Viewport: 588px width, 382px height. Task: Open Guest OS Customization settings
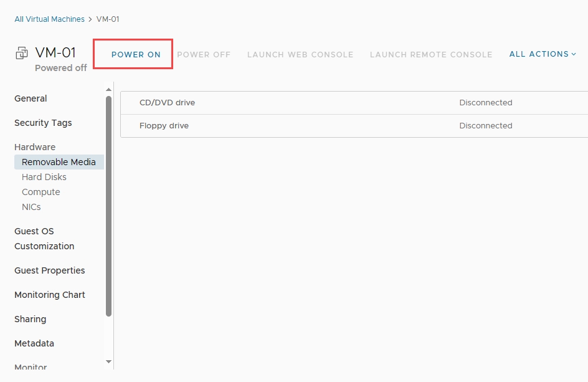click(44, 239)
